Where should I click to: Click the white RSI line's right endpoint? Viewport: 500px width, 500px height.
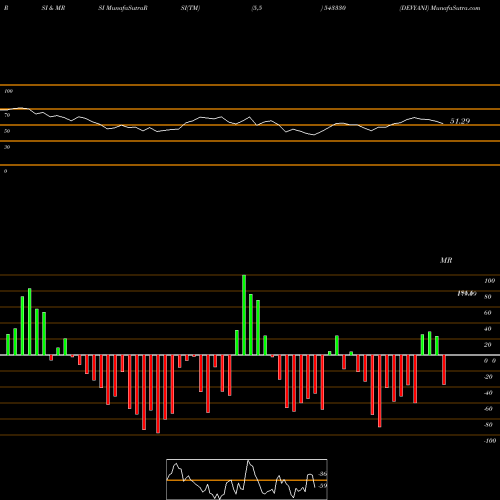443,124
